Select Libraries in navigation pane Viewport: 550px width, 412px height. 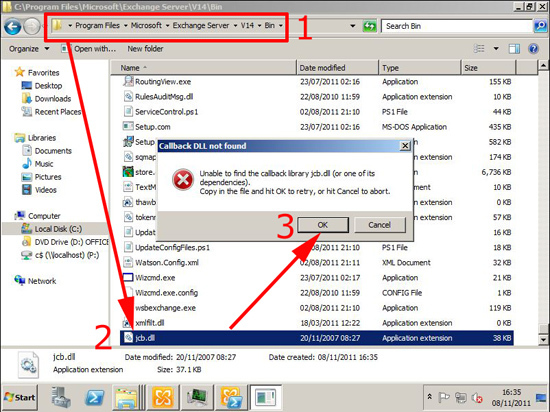(35, 138)
